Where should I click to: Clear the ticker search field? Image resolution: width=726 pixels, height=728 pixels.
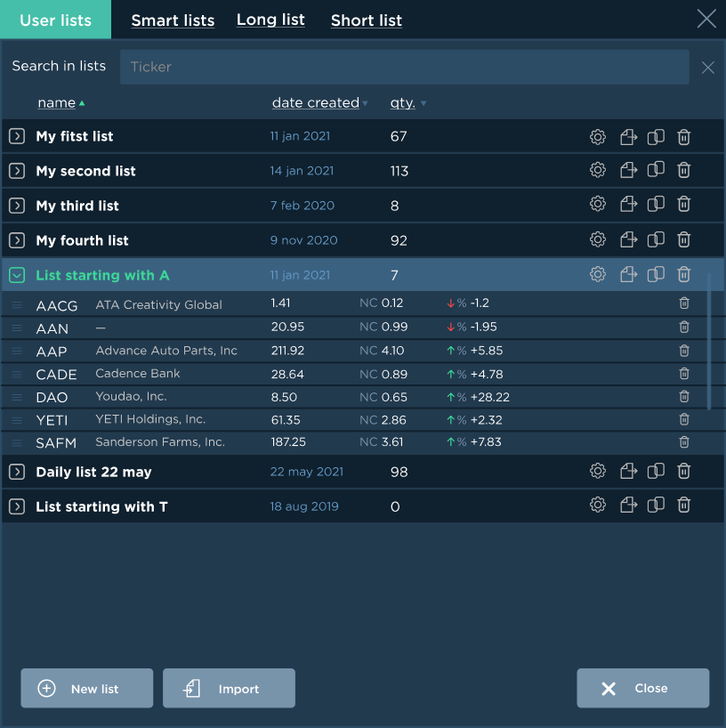click(x=707, y=68)
